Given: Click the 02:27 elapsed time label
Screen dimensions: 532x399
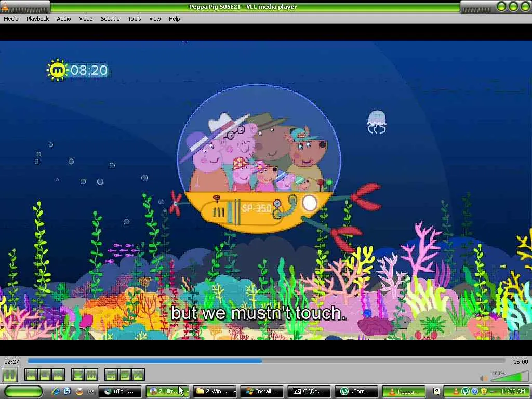Looking at the screenshot, I should coord(11,362).
